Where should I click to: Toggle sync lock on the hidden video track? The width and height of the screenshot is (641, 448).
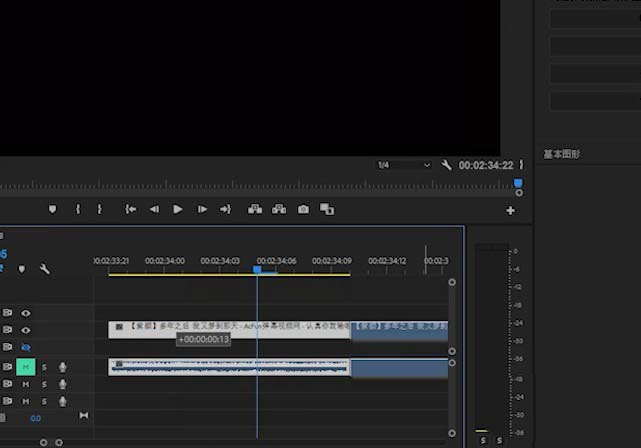pyautogui.click(x=7, y=347)
